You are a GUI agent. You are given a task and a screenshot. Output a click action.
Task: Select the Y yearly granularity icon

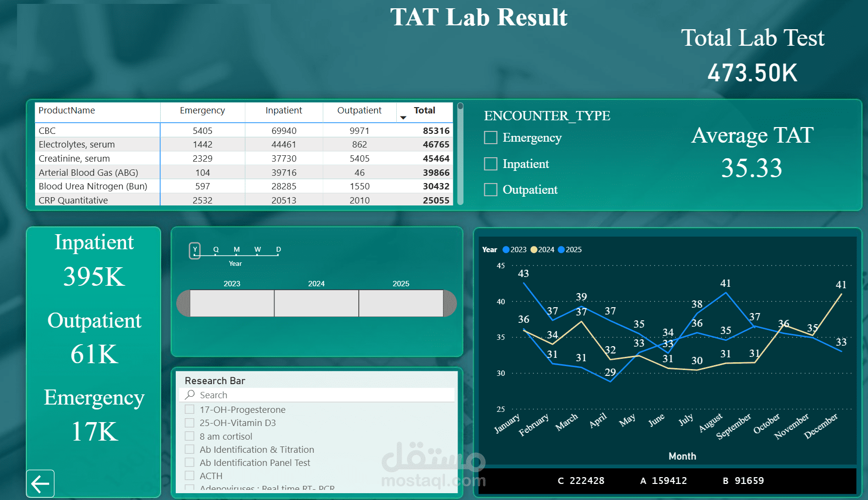point(194,249)
